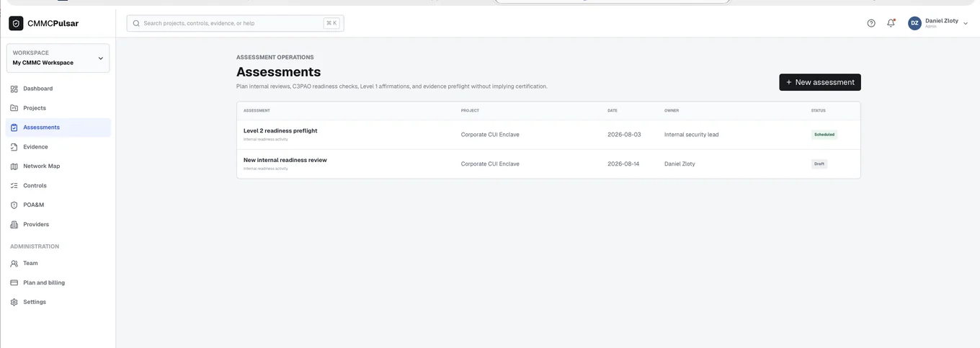Click the Projects folder icon
Viewport: 980px width, 348px height.
tap(14, 108)
